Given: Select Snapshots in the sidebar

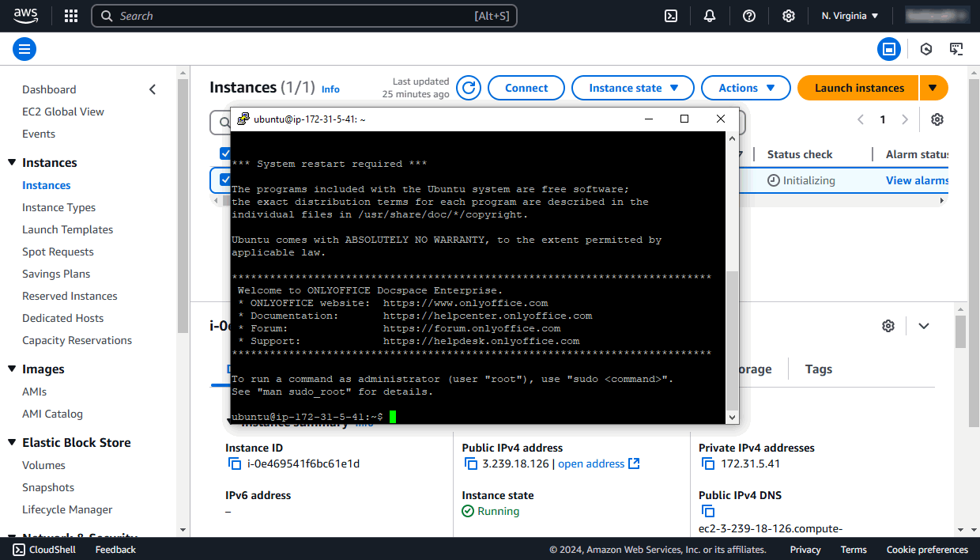Looking at the screenshot, I should (x=48, y=487).
